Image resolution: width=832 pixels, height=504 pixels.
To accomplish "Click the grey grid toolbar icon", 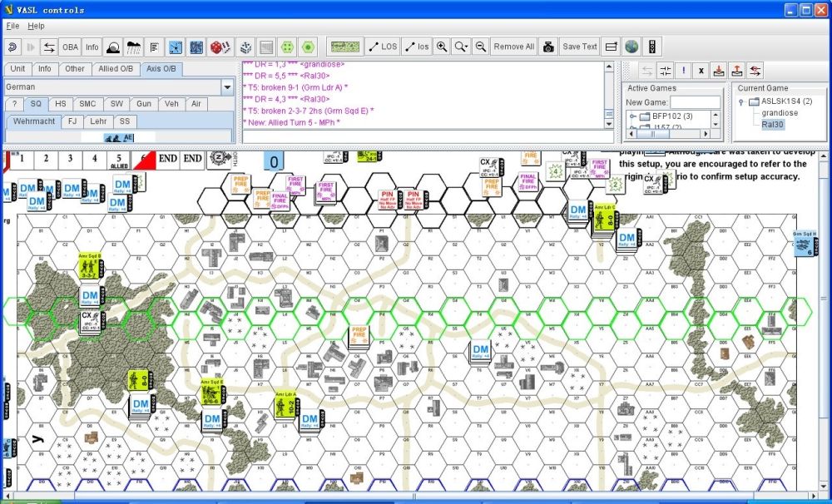I will pos(266,47).
